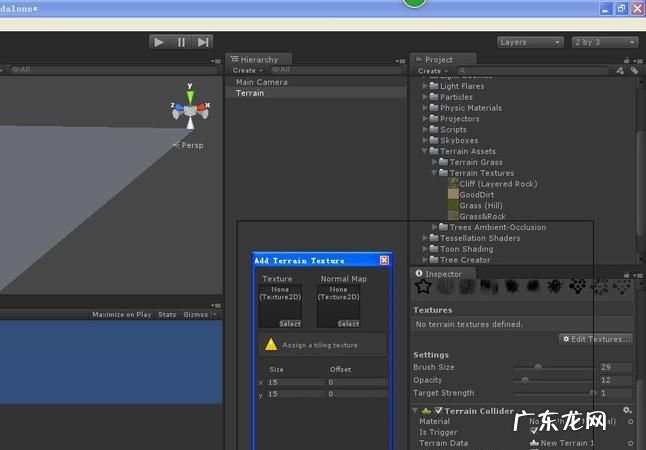Click the Edit Textures button

click(x=596, y=339)
